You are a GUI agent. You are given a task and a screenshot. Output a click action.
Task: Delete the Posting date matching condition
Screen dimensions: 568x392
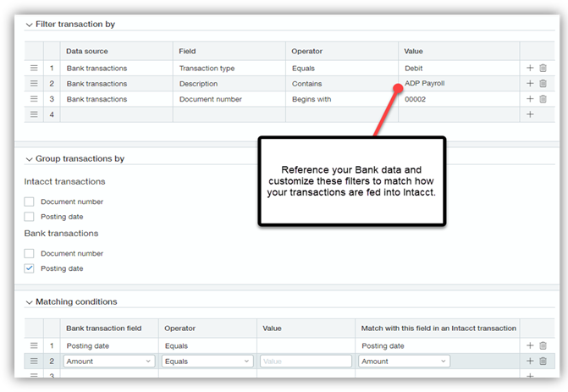[543, 345]
